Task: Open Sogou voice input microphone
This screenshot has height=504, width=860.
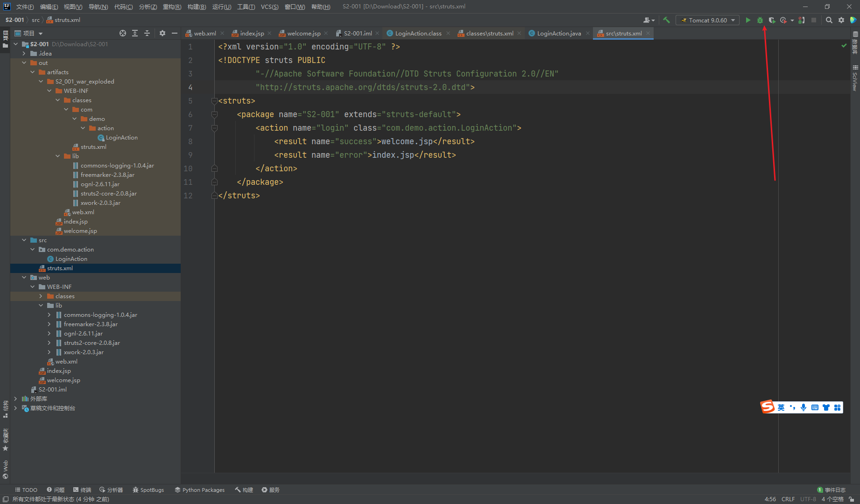Action: click(804, 407)
